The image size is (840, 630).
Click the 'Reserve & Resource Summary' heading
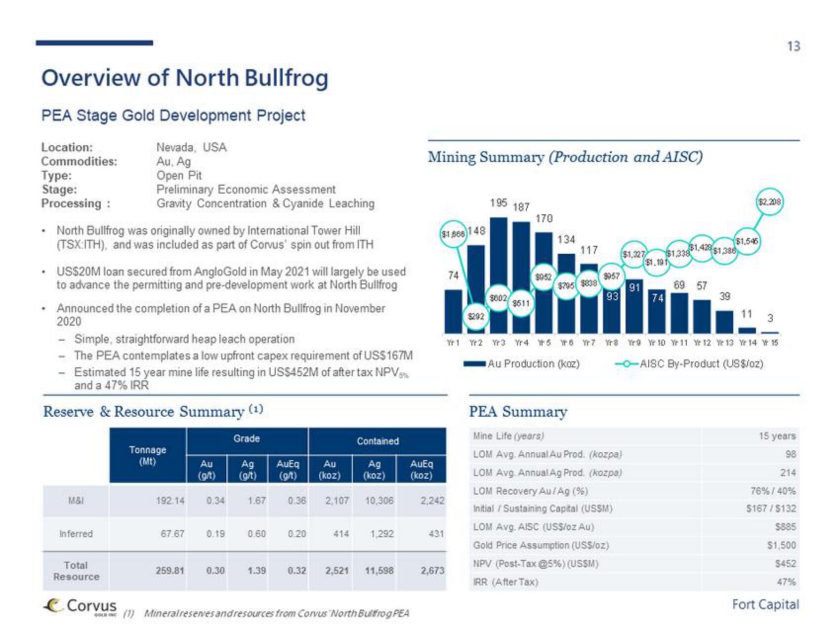pos(153,411)
